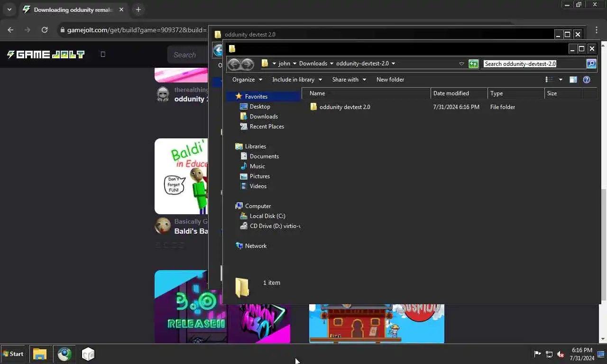Click the oddunity devtest 2.0 folder icon

click(313, 107)
